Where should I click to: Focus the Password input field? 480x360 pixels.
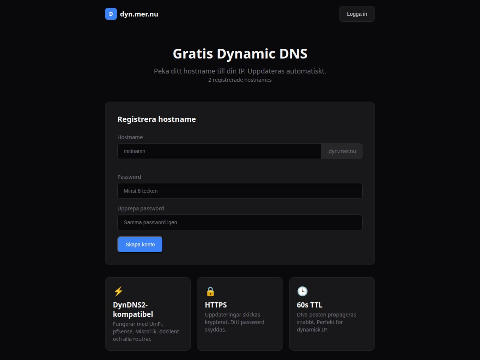point(240,191)
